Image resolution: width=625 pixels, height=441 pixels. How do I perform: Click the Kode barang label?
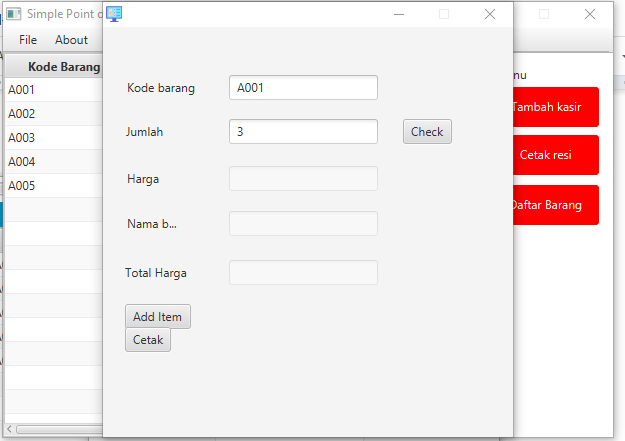[161, 88]
